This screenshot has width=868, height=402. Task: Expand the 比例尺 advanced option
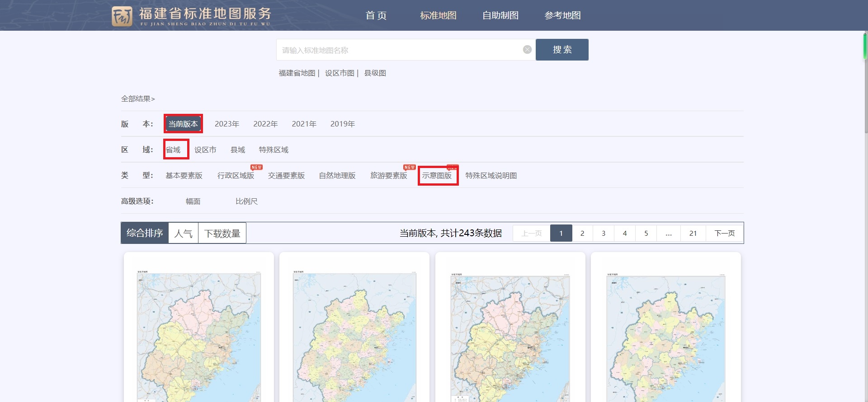tap(246, 201)
